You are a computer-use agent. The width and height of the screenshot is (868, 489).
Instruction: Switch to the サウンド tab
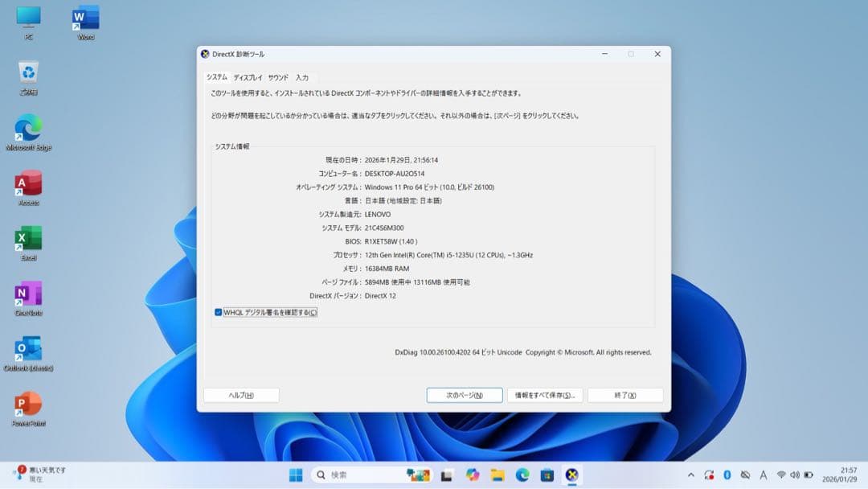click(279, 77)
